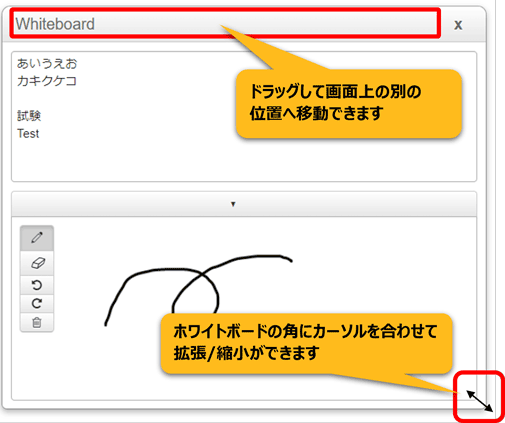Click the blank canvas directly below the trash icon

[37, 363]
